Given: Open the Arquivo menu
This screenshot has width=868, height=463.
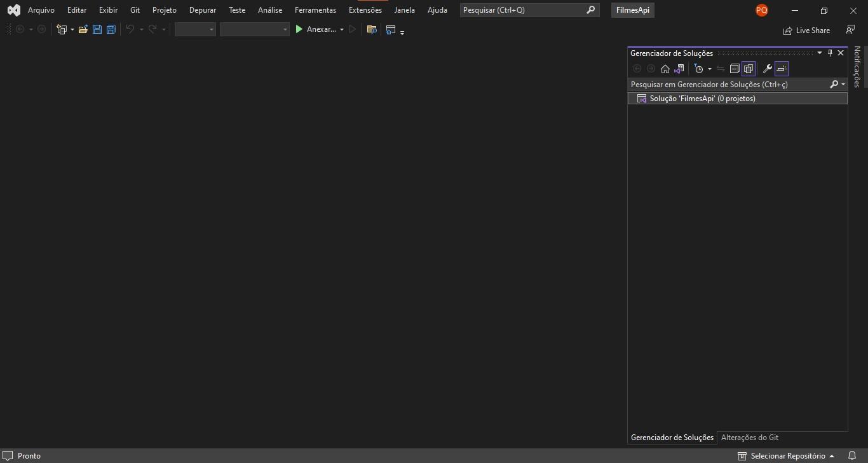Looking at the screenshot, I should point(41,10).
